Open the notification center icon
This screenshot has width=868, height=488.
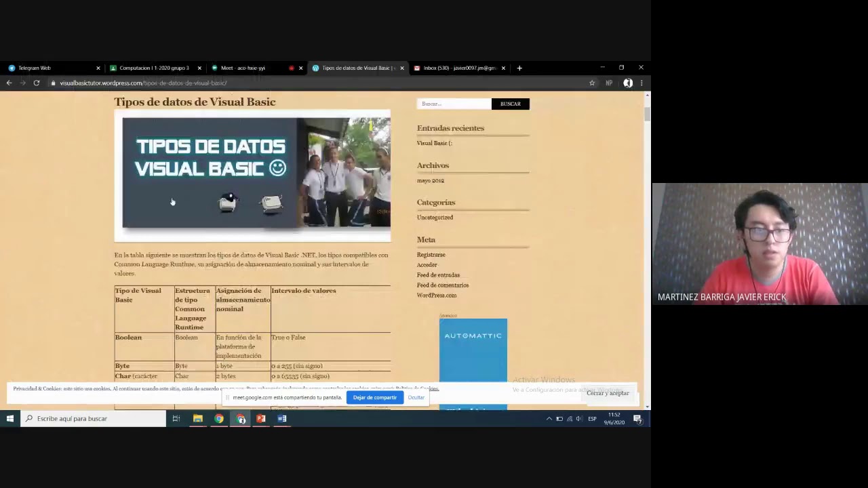coord(637,419)
